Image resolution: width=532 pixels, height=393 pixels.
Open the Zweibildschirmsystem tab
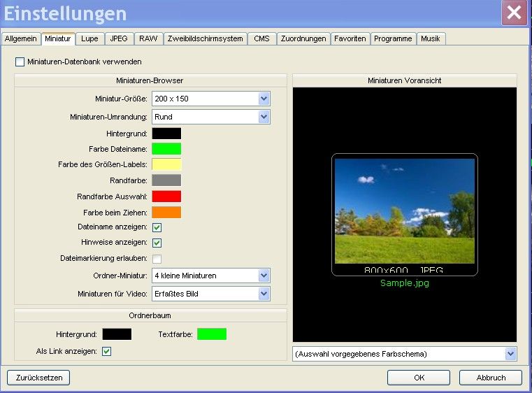(x=205, y=39)
